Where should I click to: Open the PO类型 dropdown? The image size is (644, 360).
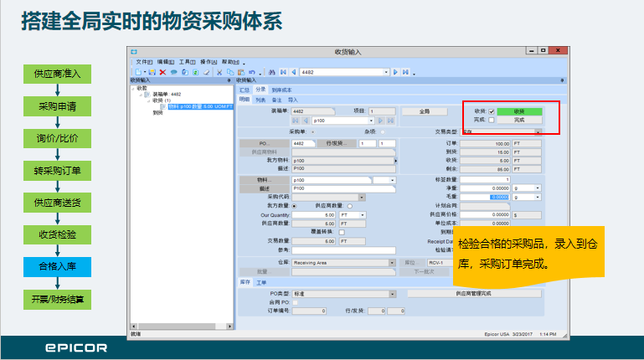(392, 294)
